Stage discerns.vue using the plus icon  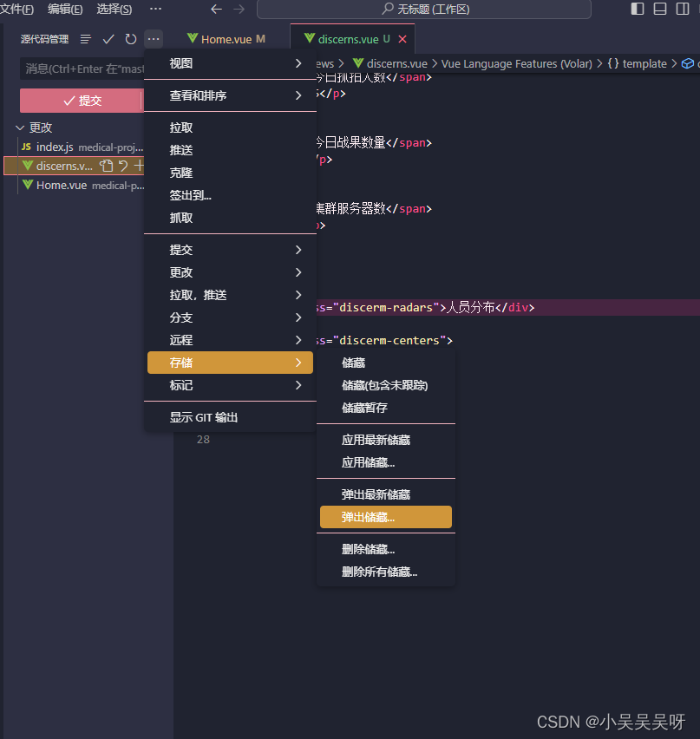(139, 166)
